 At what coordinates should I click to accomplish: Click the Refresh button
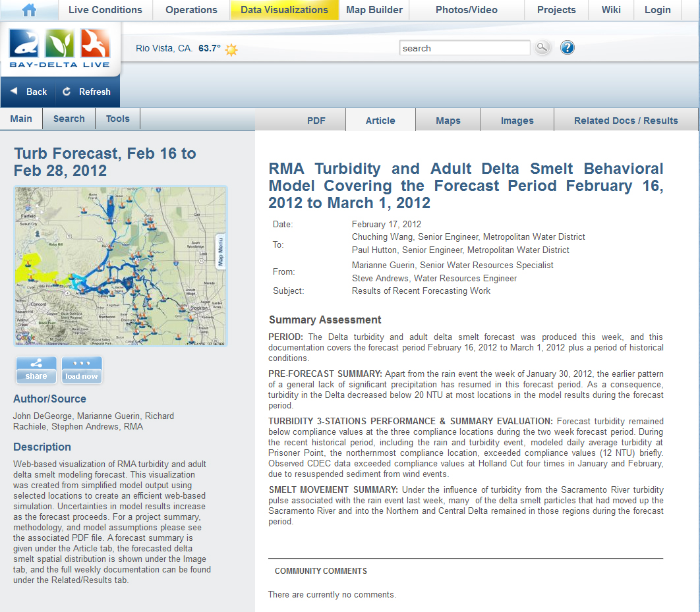pos(86,92)
